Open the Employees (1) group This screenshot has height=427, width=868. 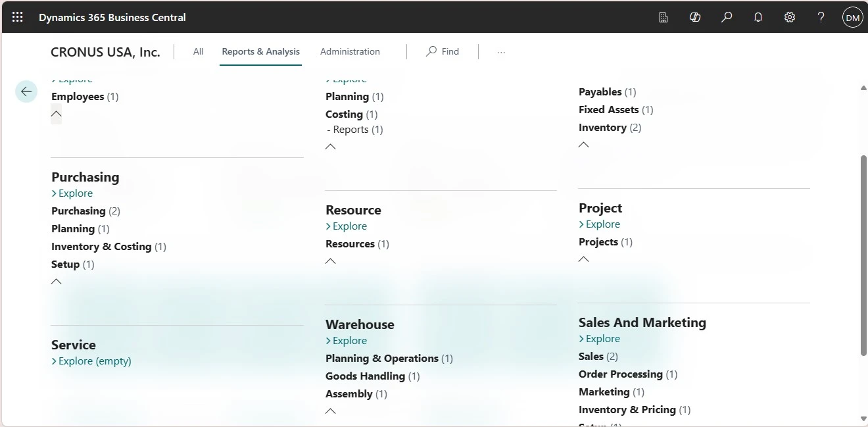tap(85, 97)
